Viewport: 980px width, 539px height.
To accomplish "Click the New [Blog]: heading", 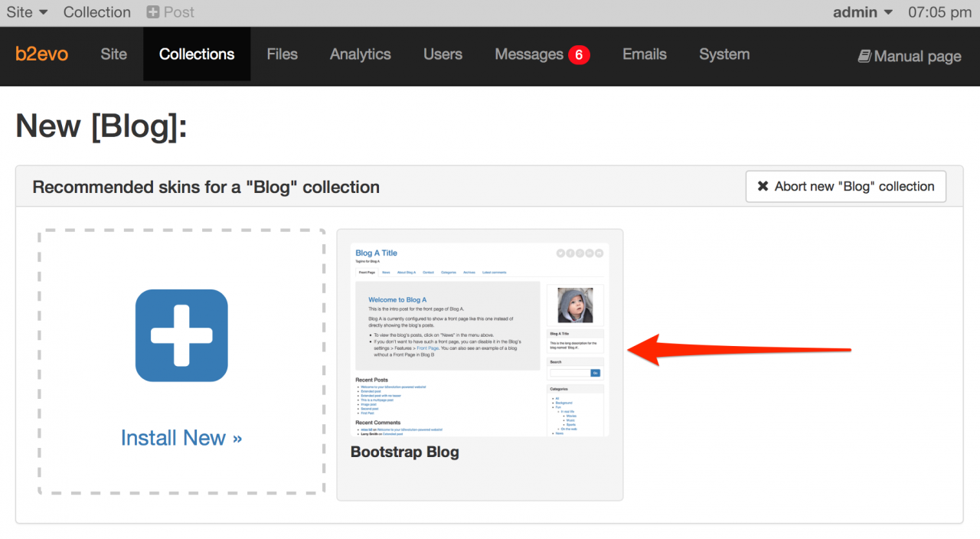I will (x=102, y=127).
